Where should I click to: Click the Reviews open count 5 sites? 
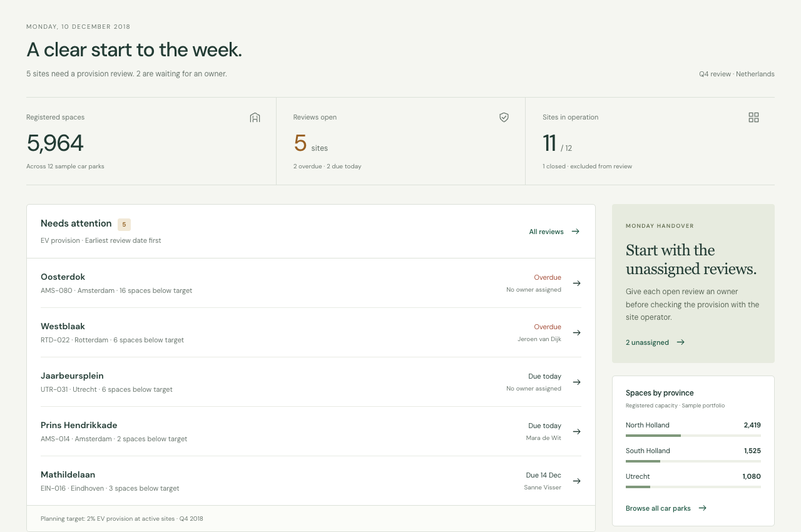310,143
